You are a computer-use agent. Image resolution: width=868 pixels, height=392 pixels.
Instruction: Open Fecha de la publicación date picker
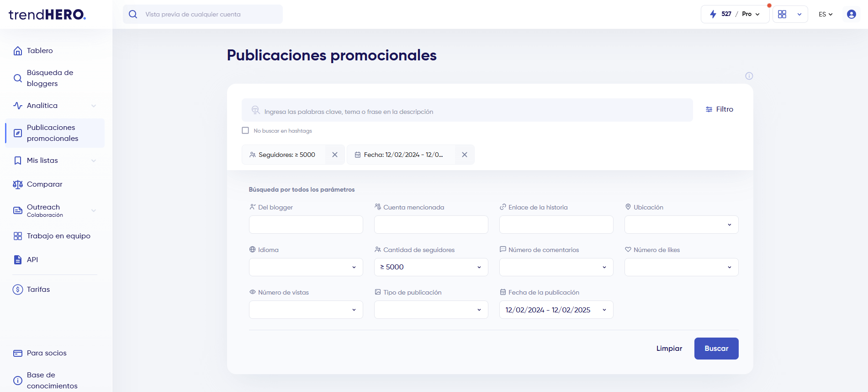(x=556, y=310)
